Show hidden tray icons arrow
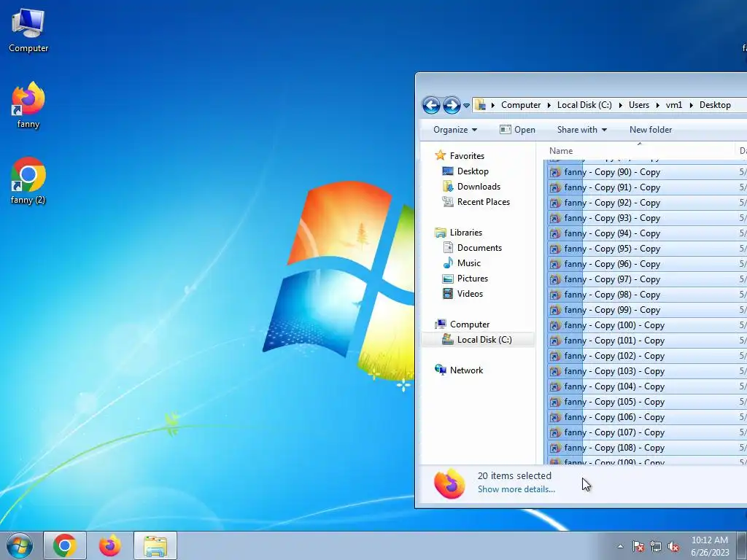This screenshot has width=747, height=560. click(x=620, y=546)
